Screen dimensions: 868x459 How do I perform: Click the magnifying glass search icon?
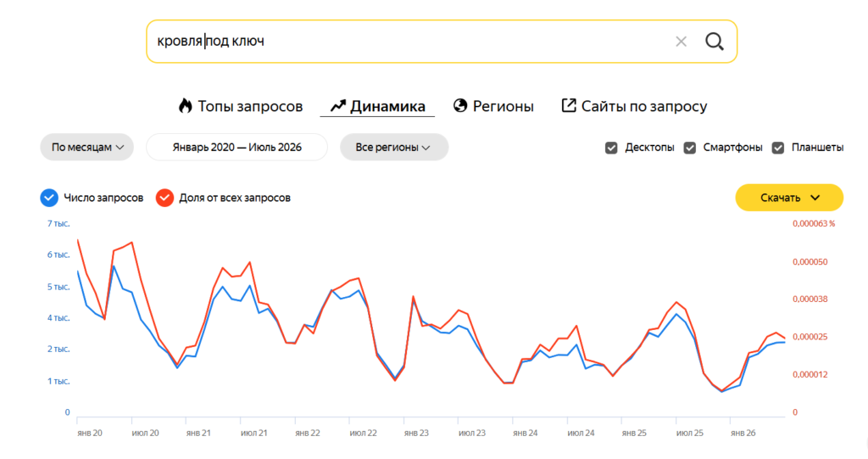pos(714,42)
